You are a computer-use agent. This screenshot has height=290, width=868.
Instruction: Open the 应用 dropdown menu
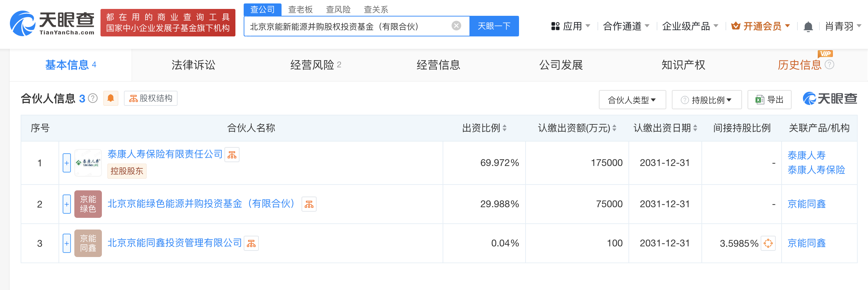pyautogui.click(x=571, y=26)
